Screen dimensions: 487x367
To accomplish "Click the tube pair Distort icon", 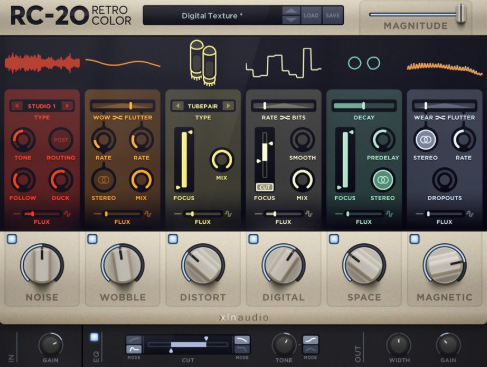I will pyautogui.click(x=203, y=63).
